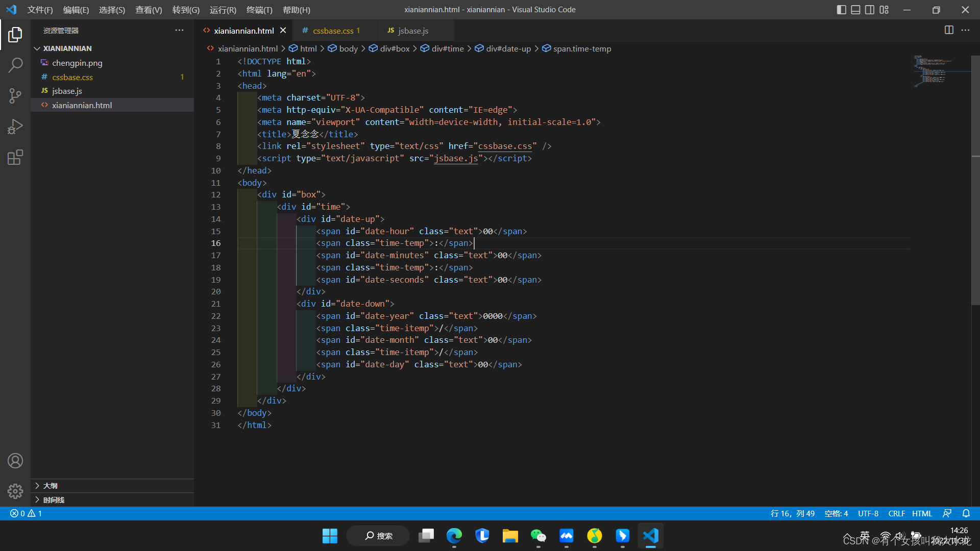The width and height of the screenshot is (980, 551).
Task: Click the split editor right icon
Action: point(949,30)
